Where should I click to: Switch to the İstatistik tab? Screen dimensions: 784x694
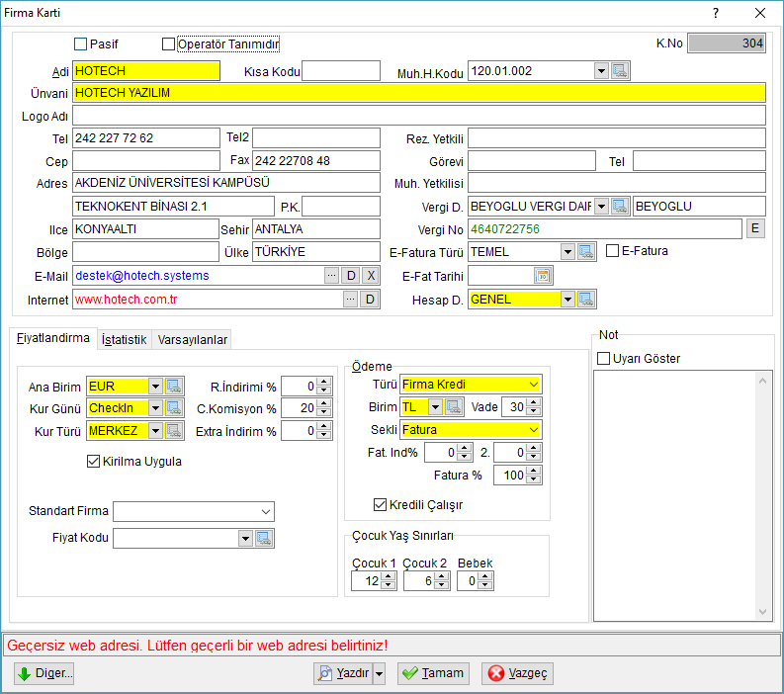point(124,339)
